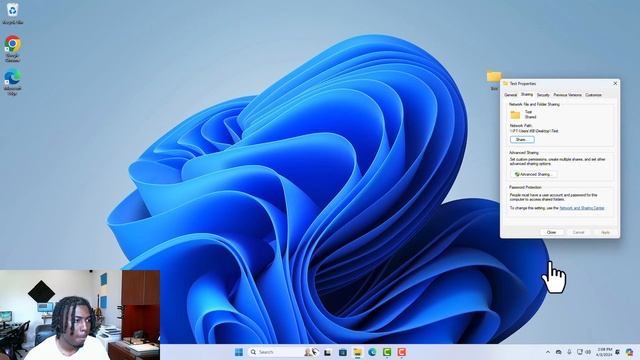Launch Microsoft Edge from the taskbar
Image resolution: width=640 pixels, height=360 pixels.
pyautogui.click(x=372, y=352)
